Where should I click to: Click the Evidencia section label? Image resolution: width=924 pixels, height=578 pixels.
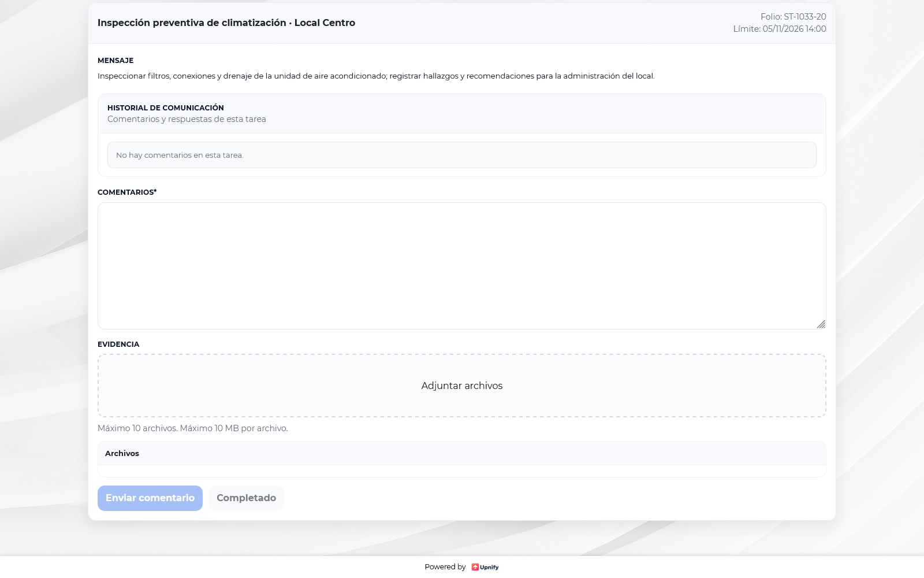[118, 344]
